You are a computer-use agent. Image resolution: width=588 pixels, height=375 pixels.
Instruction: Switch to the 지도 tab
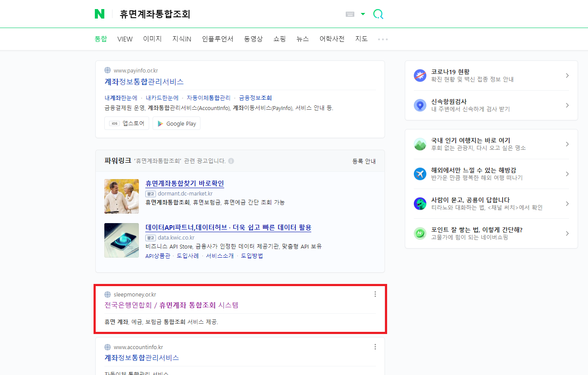click(361, 39)
